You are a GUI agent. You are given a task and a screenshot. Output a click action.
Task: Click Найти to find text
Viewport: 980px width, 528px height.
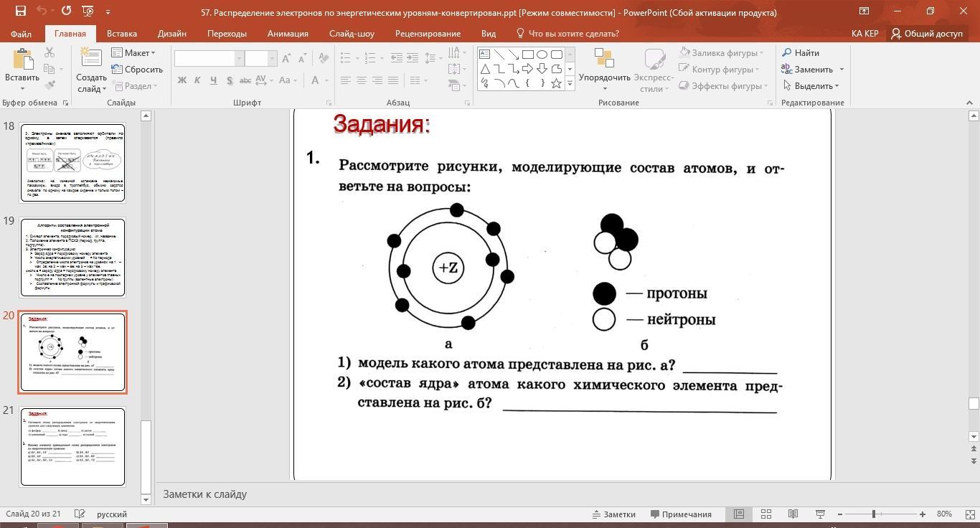(x=800, y=52)
